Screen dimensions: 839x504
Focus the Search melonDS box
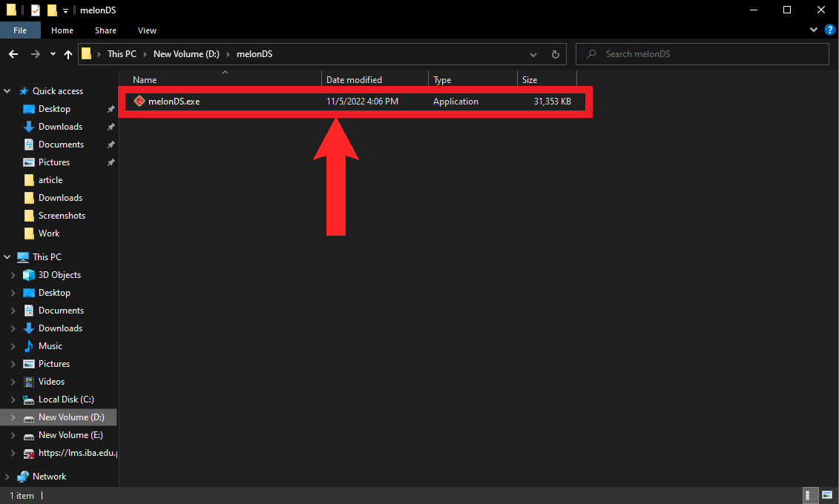pyautogui.click(x=702, y=54)
